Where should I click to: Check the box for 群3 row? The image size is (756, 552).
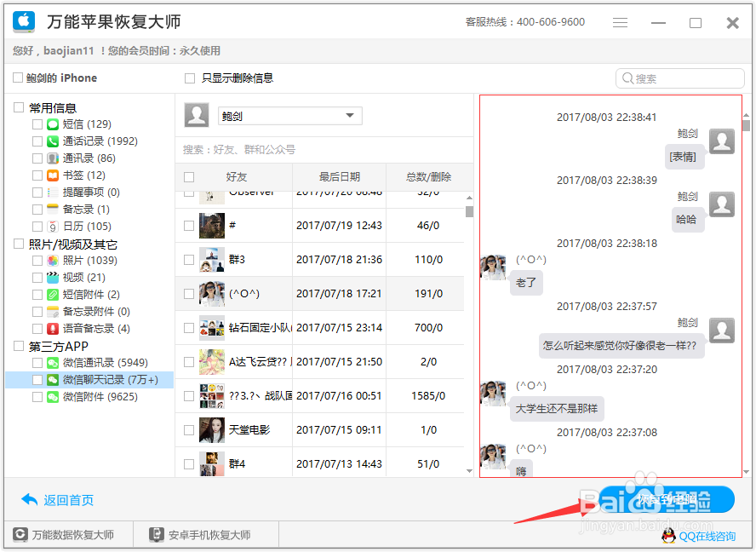click(x=189, y=260)
